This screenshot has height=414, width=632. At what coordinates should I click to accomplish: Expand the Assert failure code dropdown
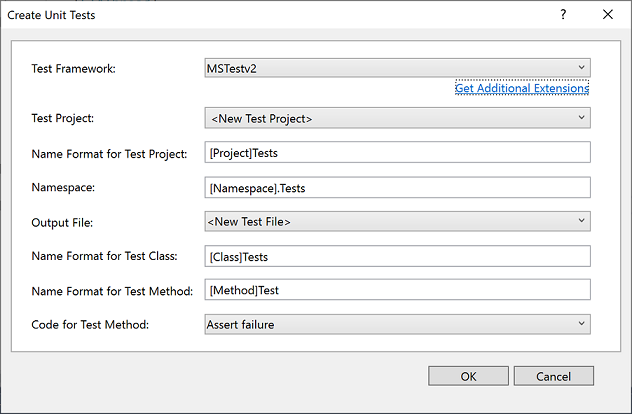[396, 324]
